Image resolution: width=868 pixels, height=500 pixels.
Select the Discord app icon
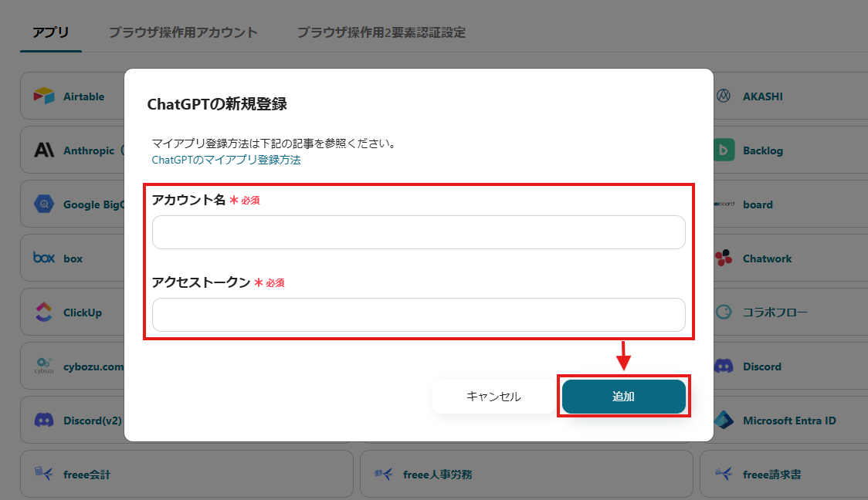(726, 366)
